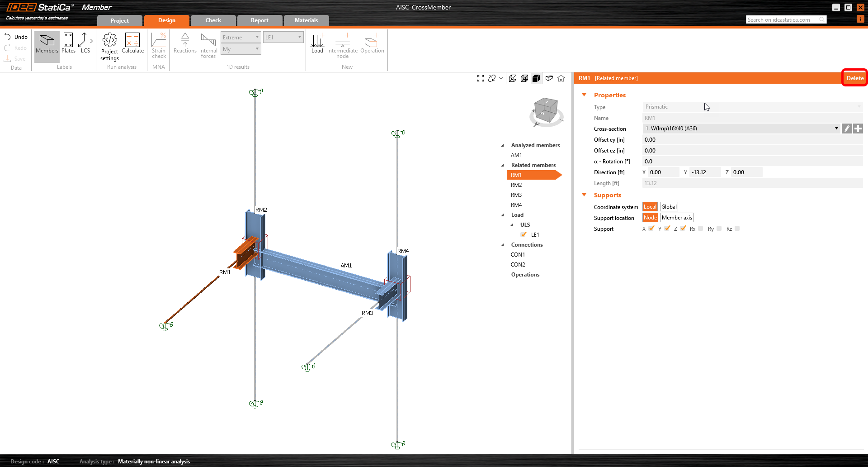Switch coordinate system to Global
Viewport: 868px width, 467px height.
(x=669, y=207)
